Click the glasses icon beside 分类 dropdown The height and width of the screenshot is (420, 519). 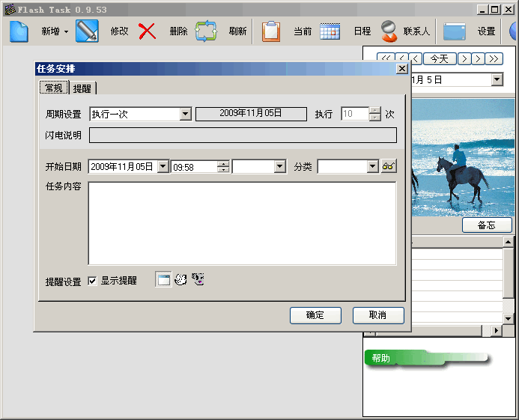coord(389,166)
